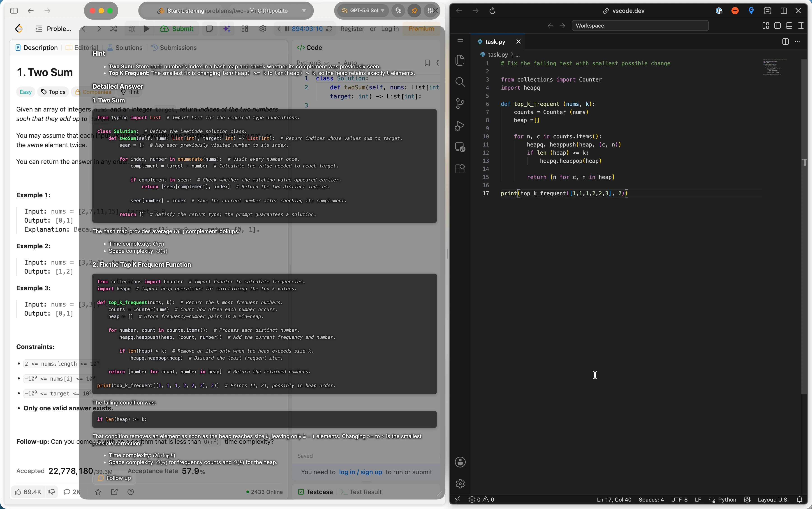Open the Solutions tab
This screenshot has width=812, height=509.
point(125,48)
